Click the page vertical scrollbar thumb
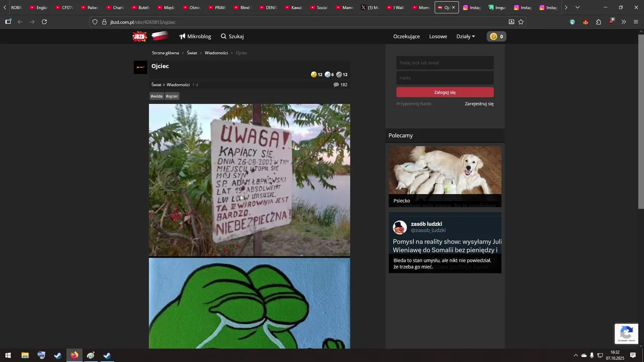The width and height of the screenshot is (644, 362). click(641, 122)
